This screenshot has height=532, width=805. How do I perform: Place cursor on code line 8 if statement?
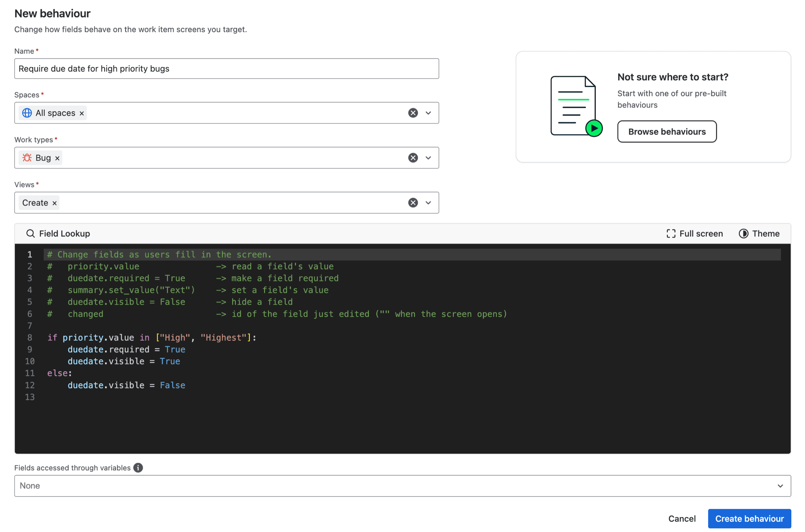point(152,338)
